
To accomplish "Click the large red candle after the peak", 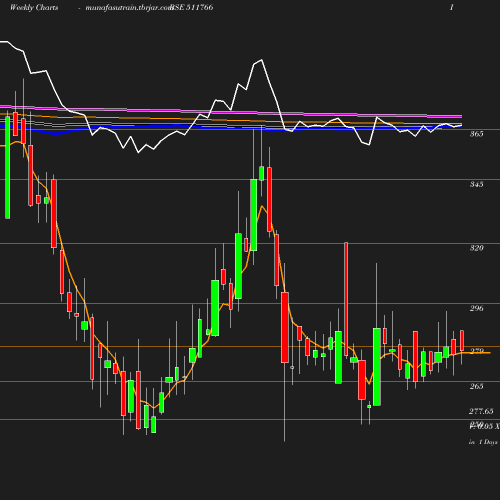I will [x=285, y=327].
